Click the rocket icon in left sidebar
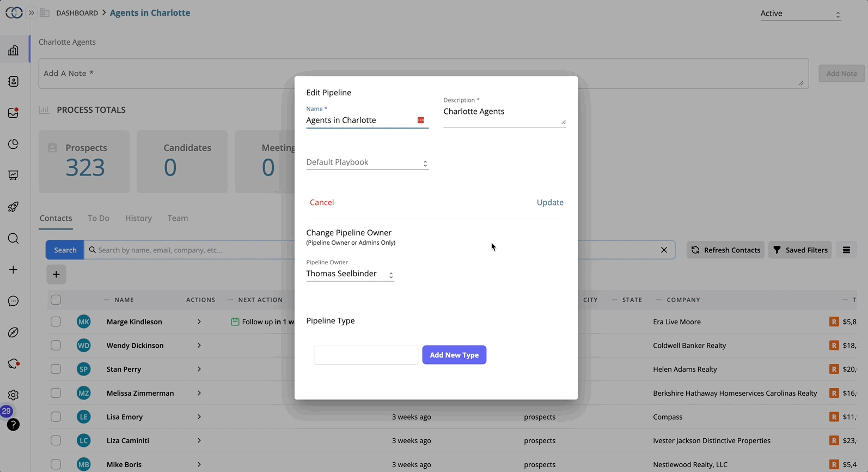 click(13, 207)
